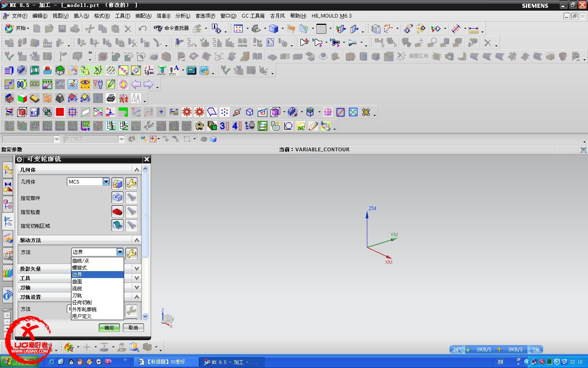The image size is (588, 368).
Task: Click the new geometry icon beside MCS dropdown
Action: pos(118,183)
